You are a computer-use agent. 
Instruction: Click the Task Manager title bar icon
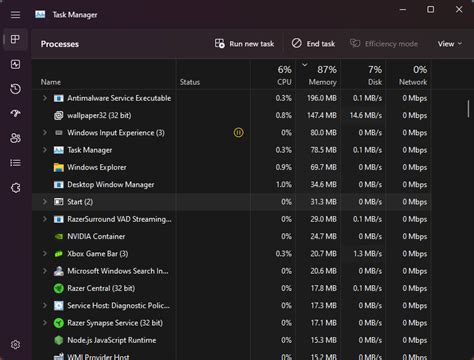[40, 15]
